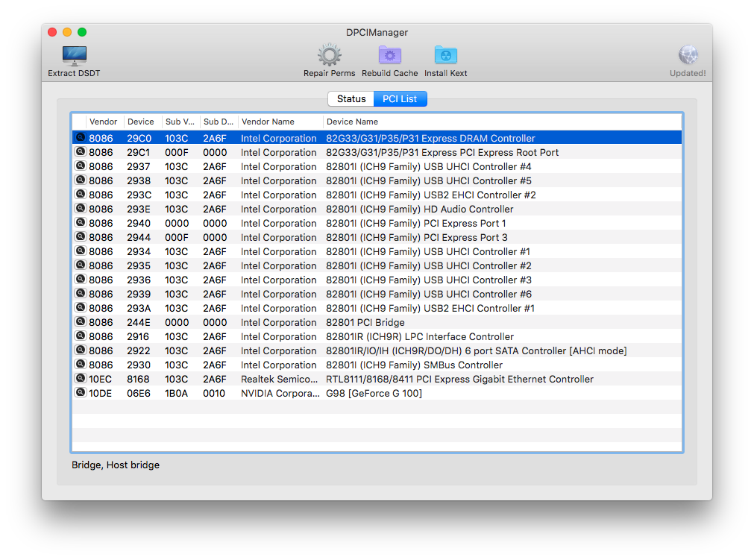
Task: Sort by the Device column header
Action: click(141, 122)
